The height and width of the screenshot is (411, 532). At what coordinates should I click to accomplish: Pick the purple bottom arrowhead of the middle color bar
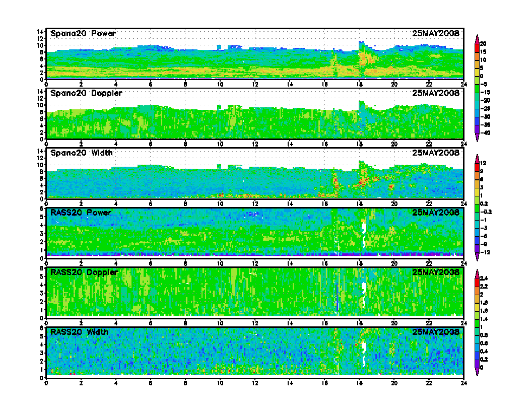(477, 257)
